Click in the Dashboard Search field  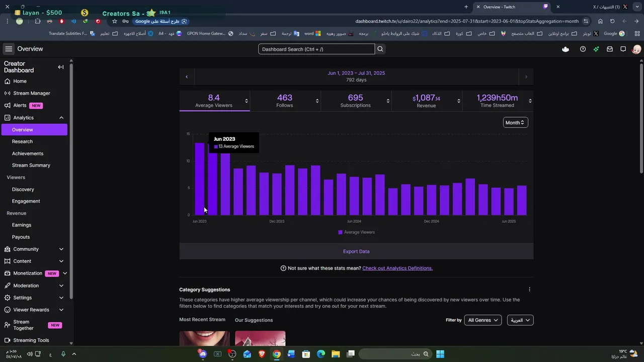coord(316,49)
